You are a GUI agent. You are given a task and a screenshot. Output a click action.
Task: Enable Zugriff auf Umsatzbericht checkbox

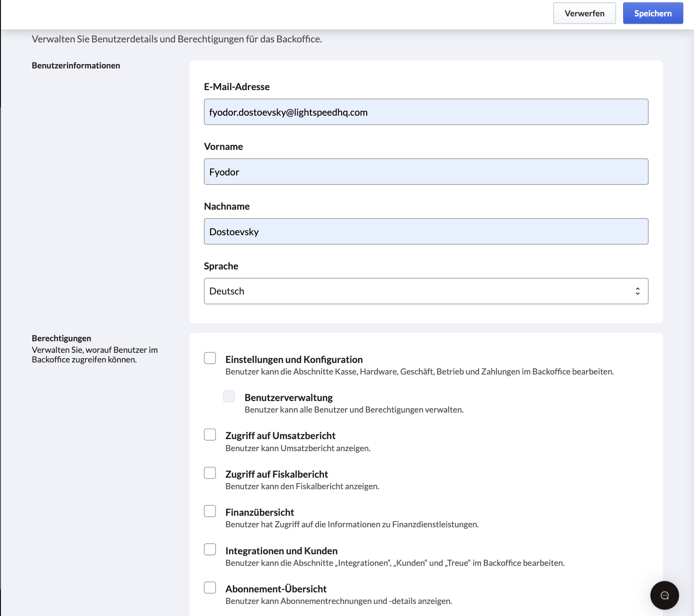coord(210,435)
